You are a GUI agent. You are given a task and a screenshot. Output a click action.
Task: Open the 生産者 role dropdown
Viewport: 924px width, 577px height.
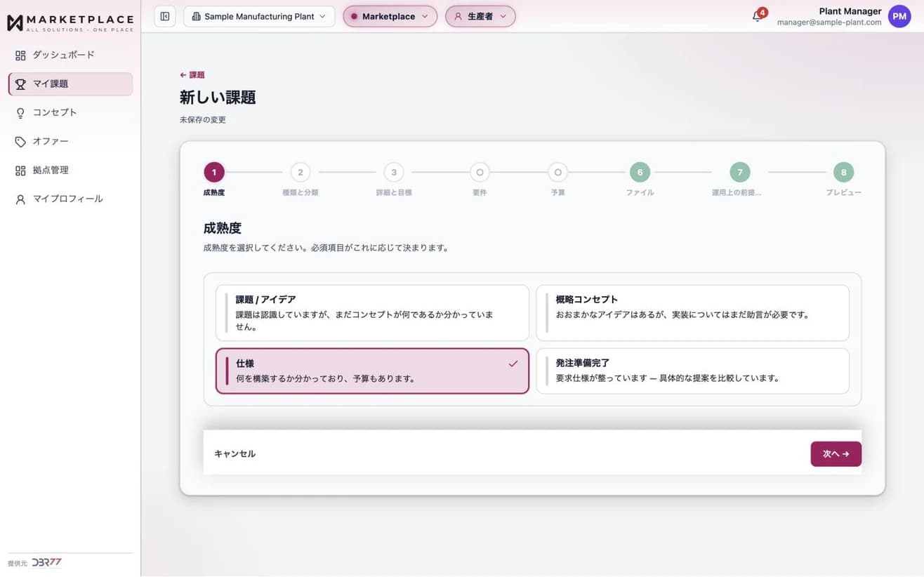click(x=480, y=16)
